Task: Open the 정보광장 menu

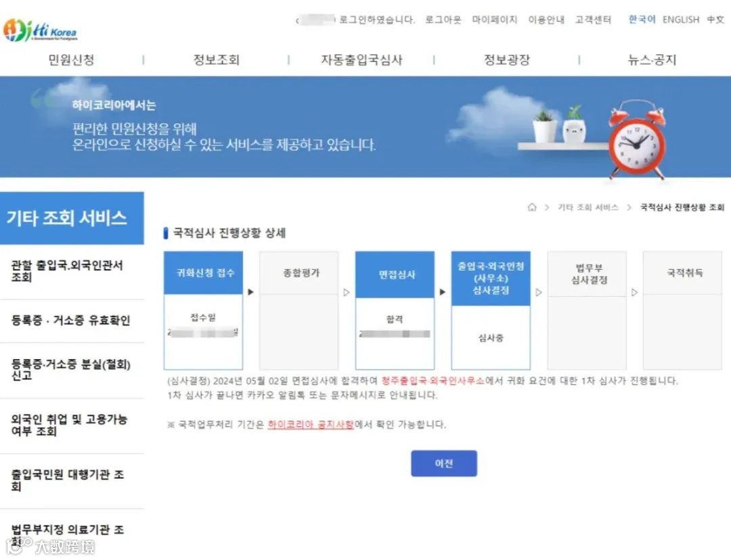Action: (x=507, y=60)
